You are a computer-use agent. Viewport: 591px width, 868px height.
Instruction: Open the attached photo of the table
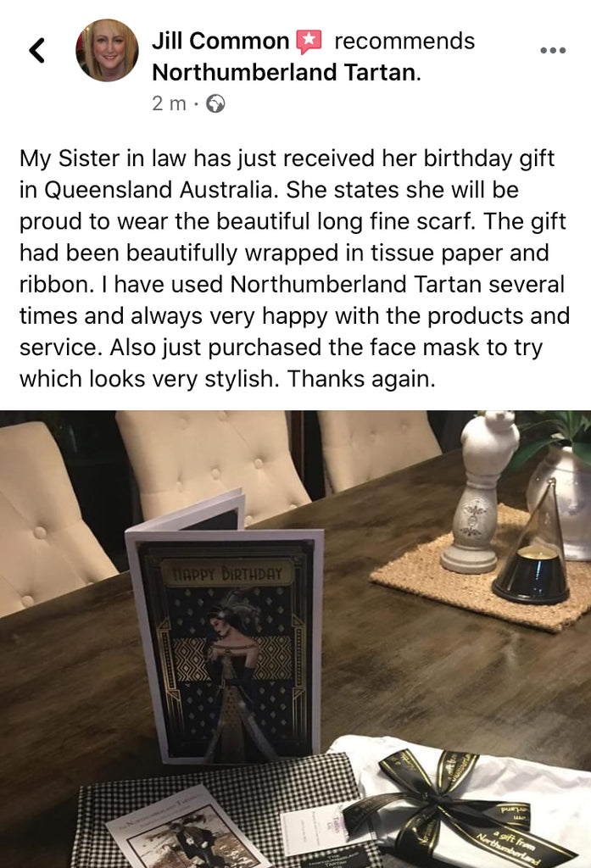point(295,639)
